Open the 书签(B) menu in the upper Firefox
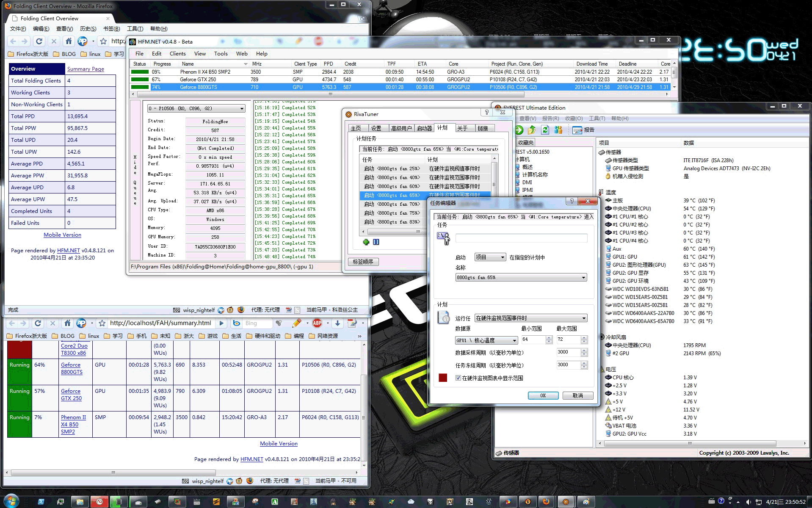This screenshot has width=812, height=508. tap(111, 29)
